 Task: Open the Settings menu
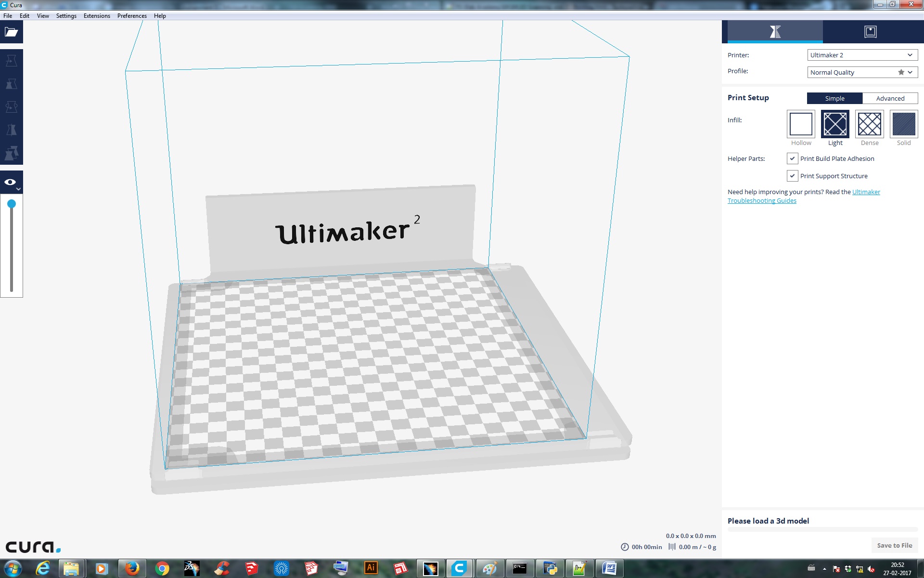(66, 16)
